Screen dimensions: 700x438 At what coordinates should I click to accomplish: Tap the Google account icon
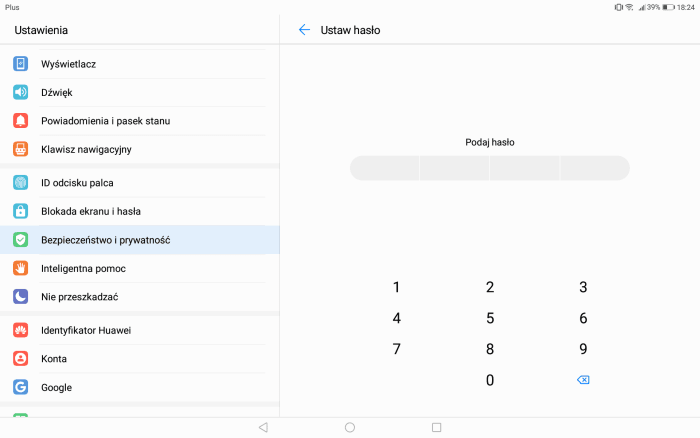(x=21, y=387)
